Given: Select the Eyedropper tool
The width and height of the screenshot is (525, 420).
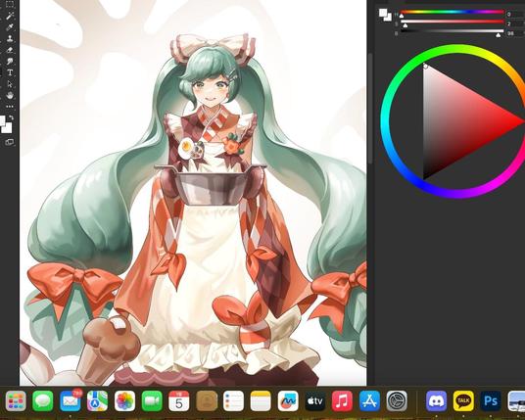Looking at the screenshot, I should pos(10,26).
